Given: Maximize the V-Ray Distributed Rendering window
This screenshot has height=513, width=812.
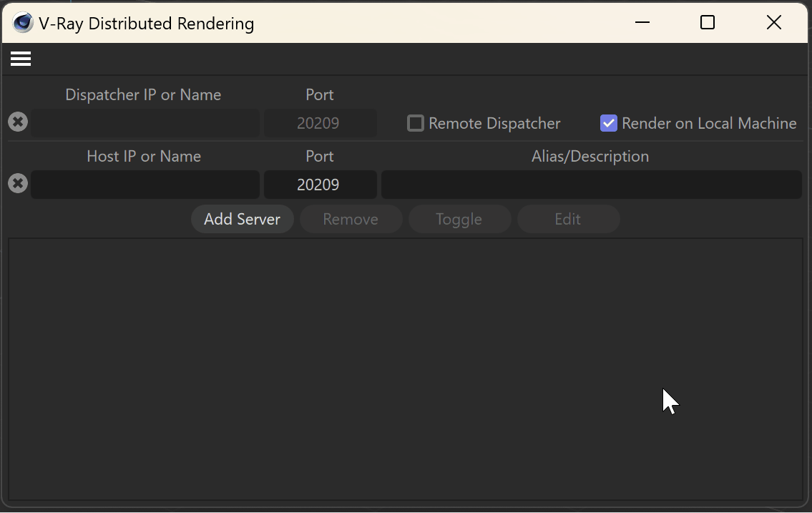Looking at the screenshot, I should point(708,23).
